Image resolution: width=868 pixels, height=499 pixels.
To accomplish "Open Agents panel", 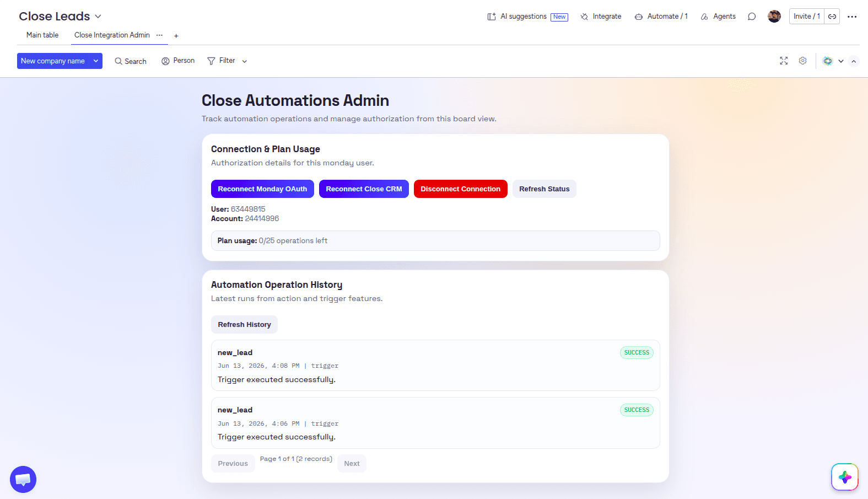I will click(x=718, y=17).
